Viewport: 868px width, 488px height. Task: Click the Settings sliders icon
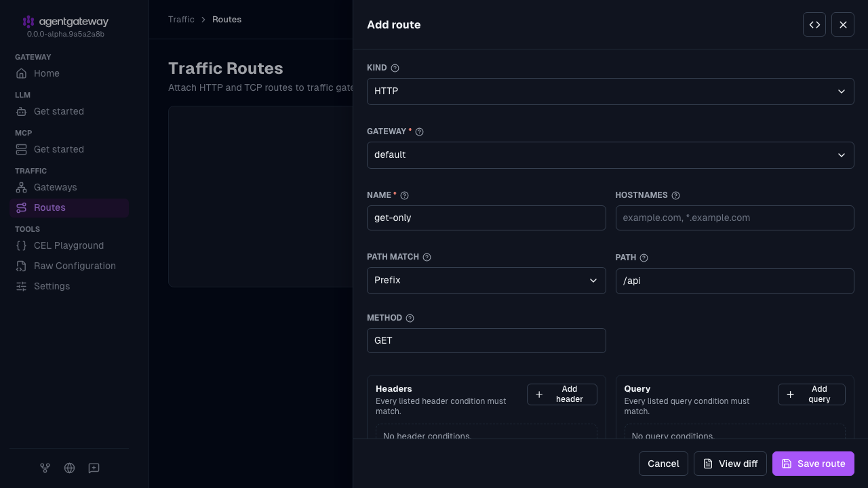(x=22, y=286)
